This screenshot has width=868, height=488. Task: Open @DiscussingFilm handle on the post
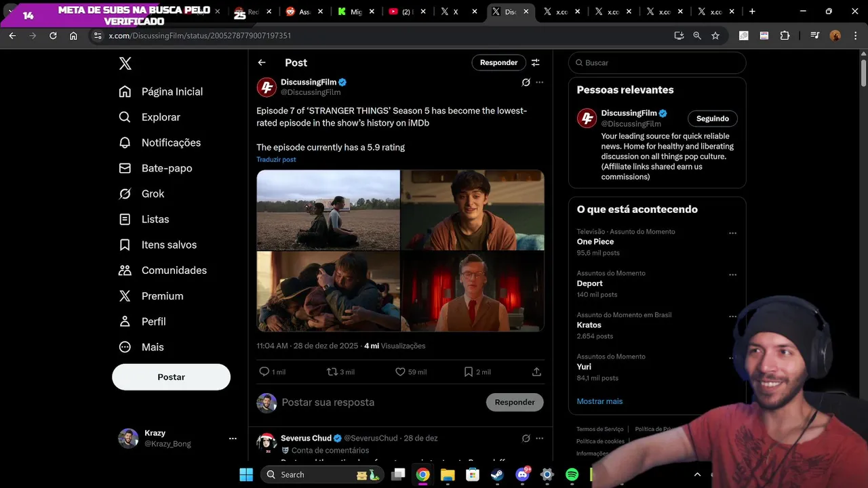coord(311,92)
